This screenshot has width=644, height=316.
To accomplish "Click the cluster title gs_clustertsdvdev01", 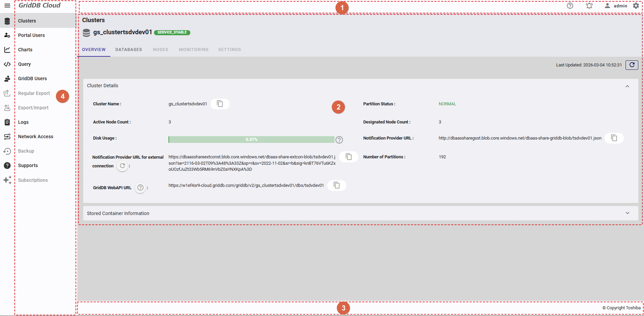I will [122, 32].
